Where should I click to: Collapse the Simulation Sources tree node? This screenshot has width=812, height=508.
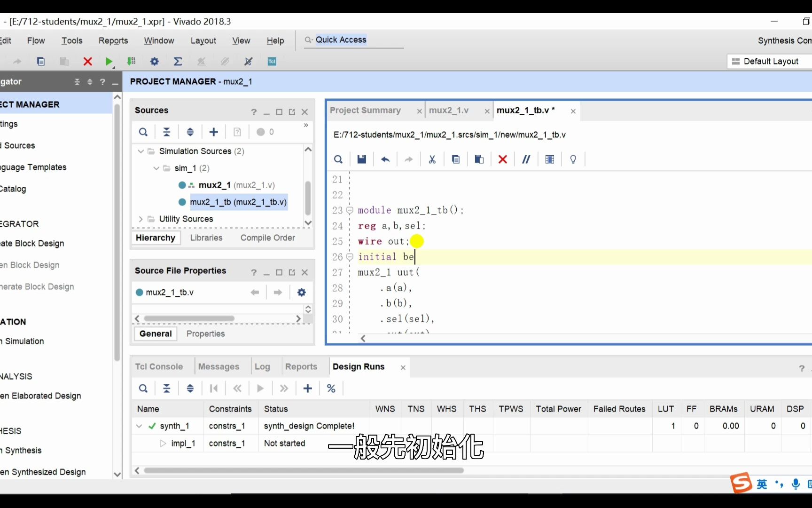tap(141, 151)
